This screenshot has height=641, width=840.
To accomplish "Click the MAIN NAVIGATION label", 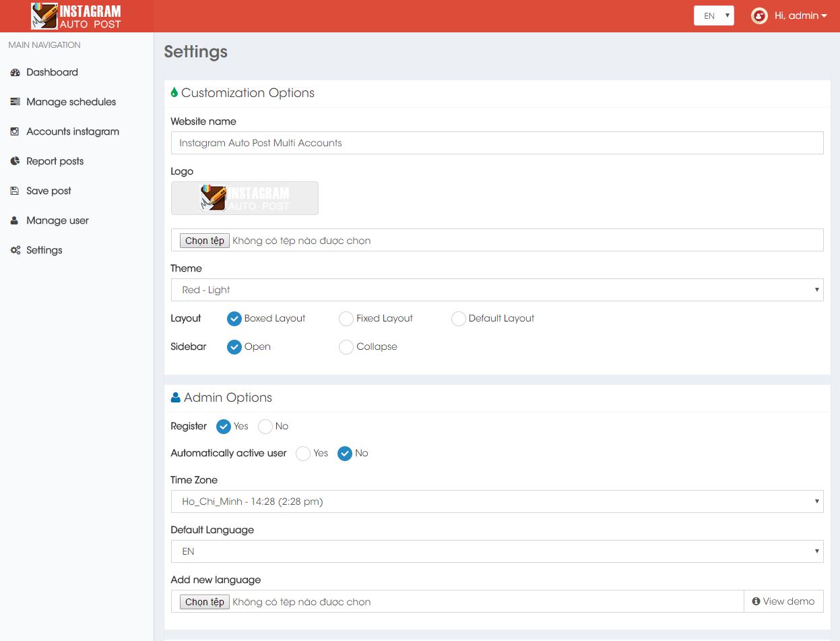I will click(44, 45).
